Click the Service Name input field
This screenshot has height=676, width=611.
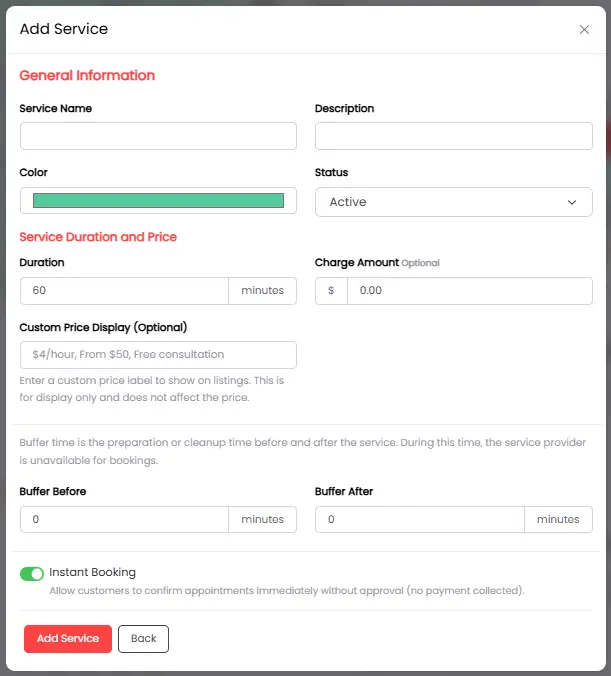coord(158,136)
